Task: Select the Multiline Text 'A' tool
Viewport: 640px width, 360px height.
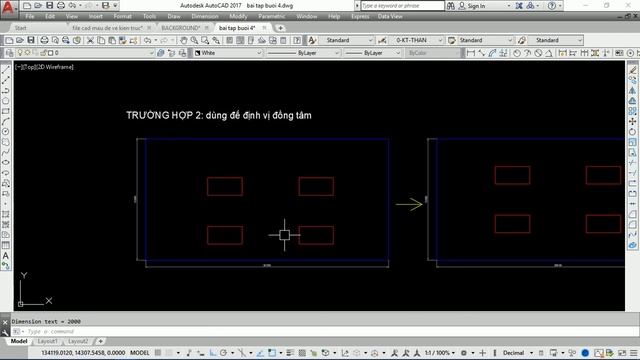Action: [x=6, y=256]
